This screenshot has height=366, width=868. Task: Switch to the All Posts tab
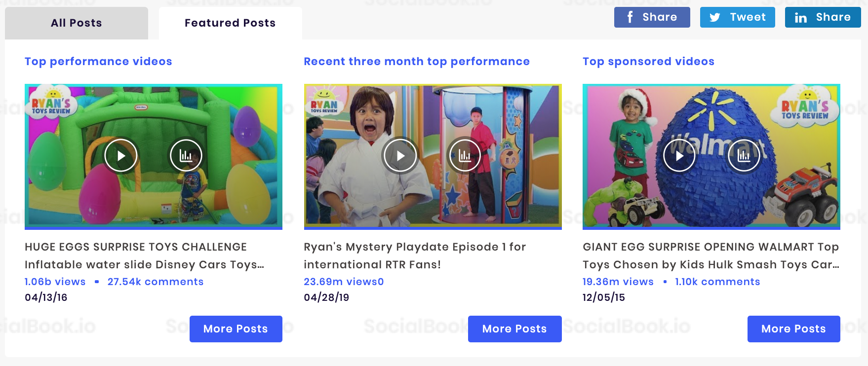[x=77, y=23]
